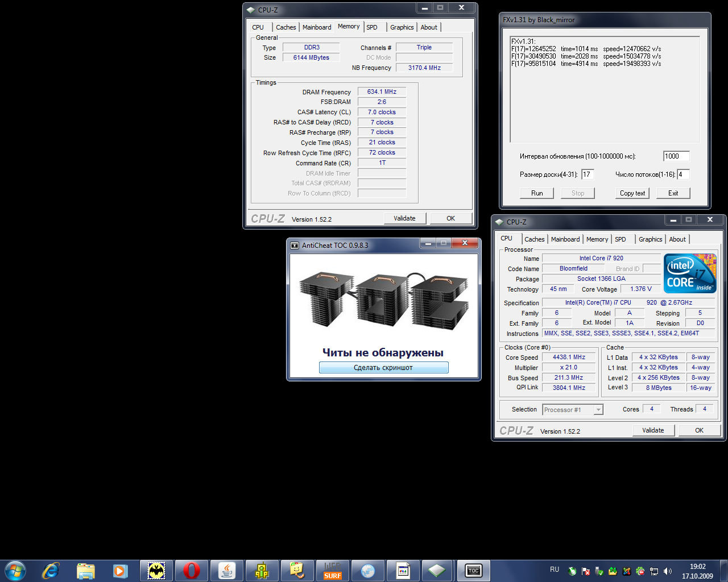Click CPU-Z Memory window title bar icon
The image size is (728, 582).
251,10
